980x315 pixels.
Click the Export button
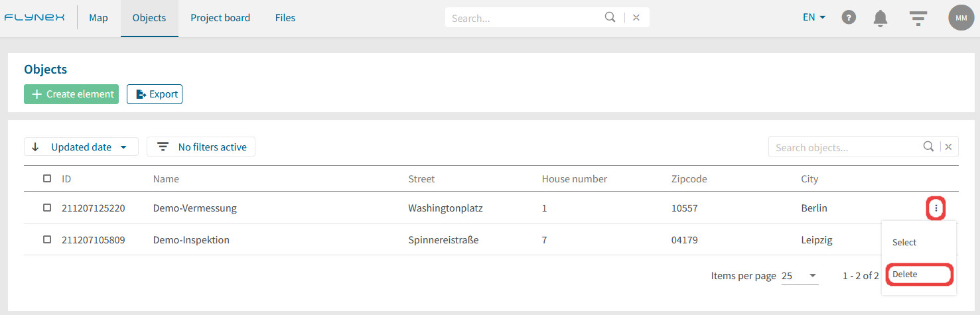tap(155, 94)
